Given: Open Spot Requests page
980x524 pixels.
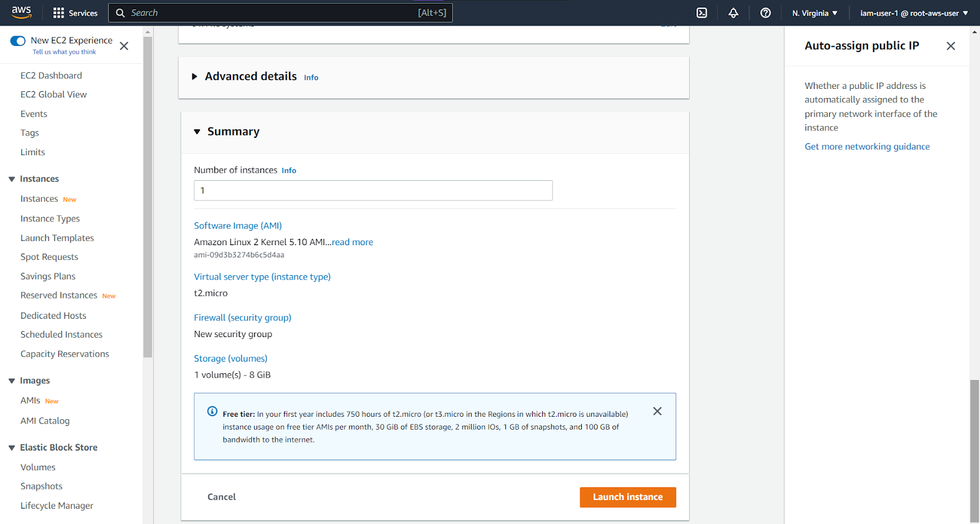Looking at the screenshot, I should point(49,257).
